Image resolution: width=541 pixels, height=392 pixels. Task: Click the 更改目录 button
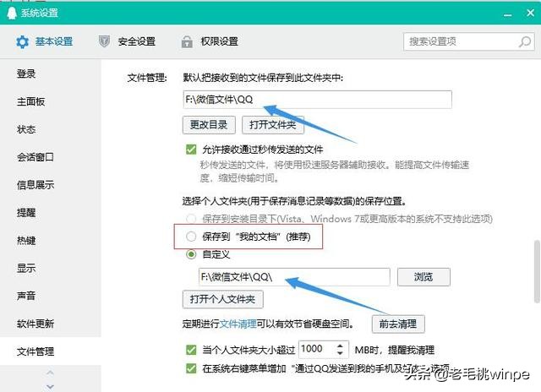click(209, 125)
